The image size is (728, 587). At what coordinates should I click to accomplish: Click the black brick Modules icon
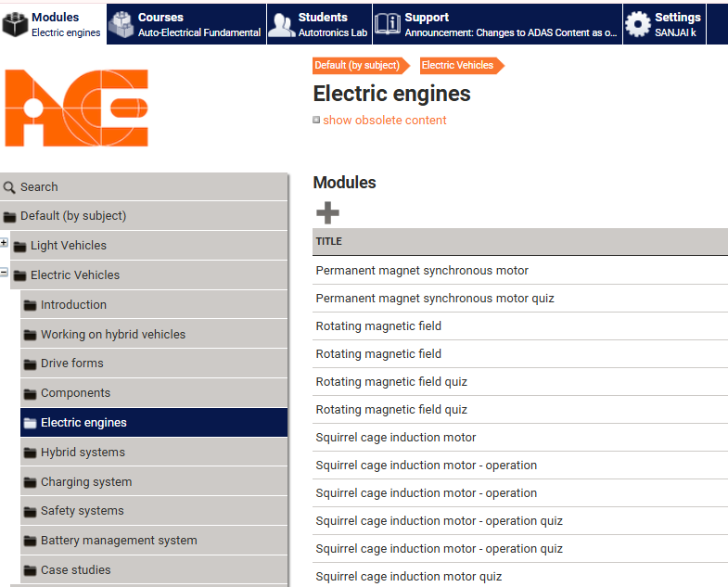(16, 24)
